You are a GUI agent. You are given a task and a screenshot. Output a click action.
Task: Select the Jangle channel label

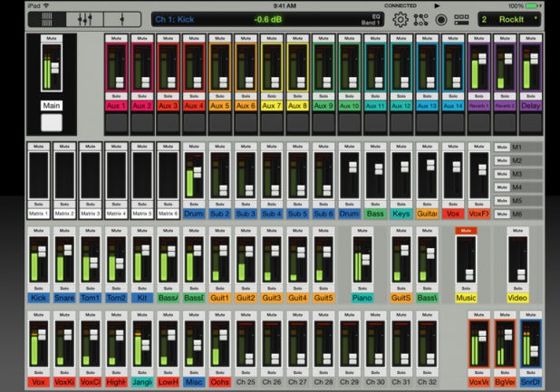click(142, 382)
